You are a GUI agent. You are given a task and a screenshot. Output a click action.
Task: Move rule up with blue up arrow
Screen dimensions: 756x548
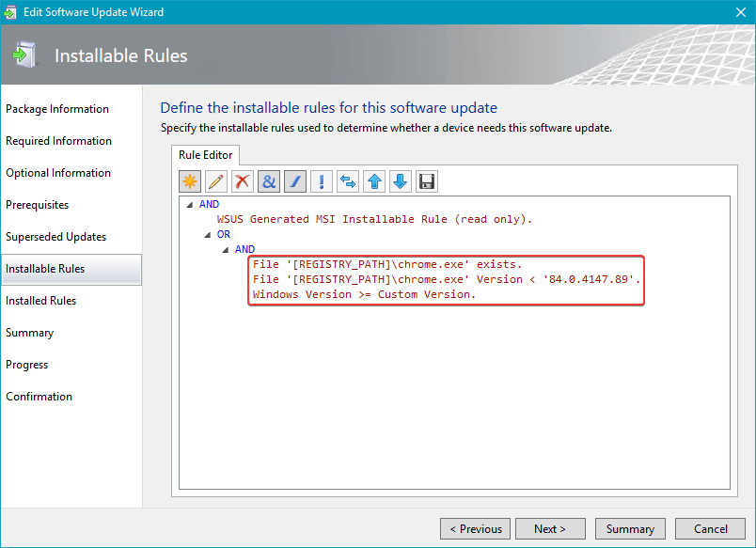pos(374,181)
